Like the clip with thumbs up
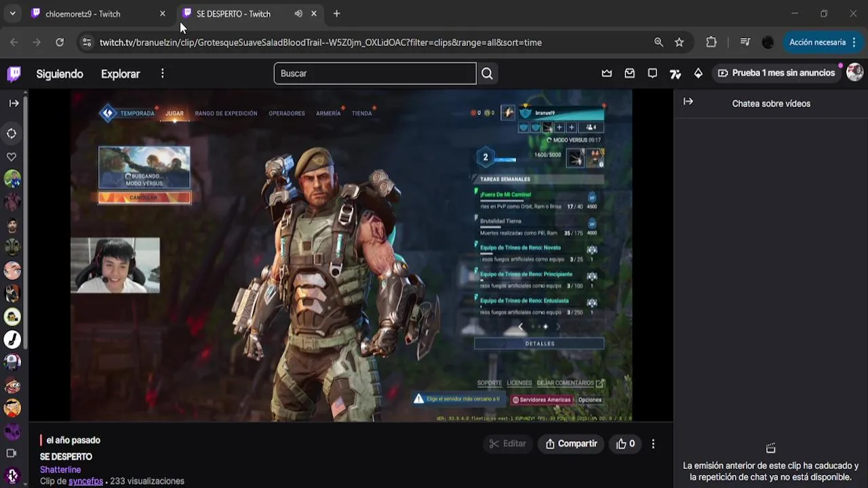 pyautogui.click(x=625, y=444)
